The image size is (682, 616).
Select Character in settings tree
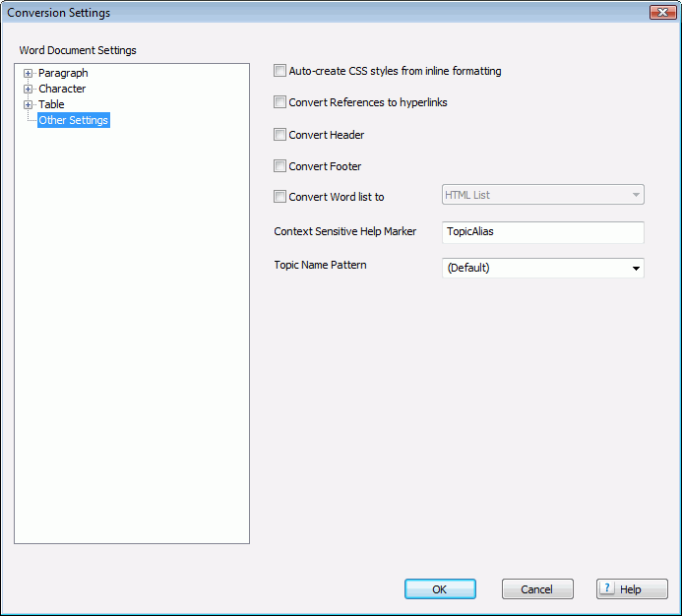pyautogui.click(x=62, y=89)
